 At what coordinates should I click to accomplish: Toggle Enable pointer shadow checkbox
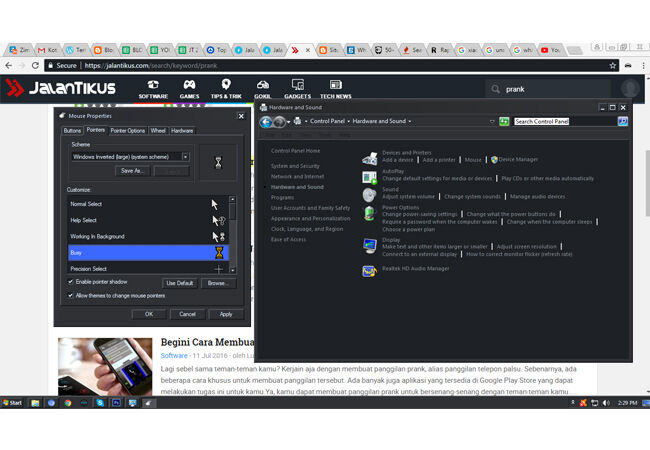(70, 282)
